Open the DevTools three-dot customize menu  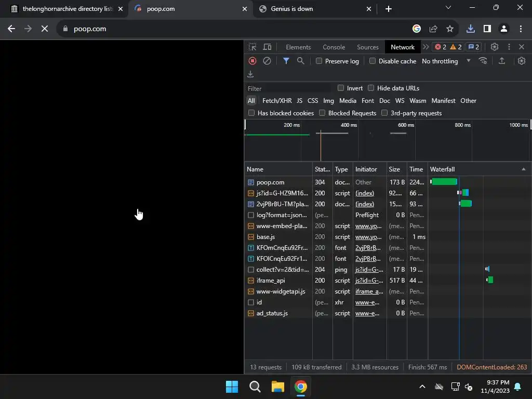point(509,47)
